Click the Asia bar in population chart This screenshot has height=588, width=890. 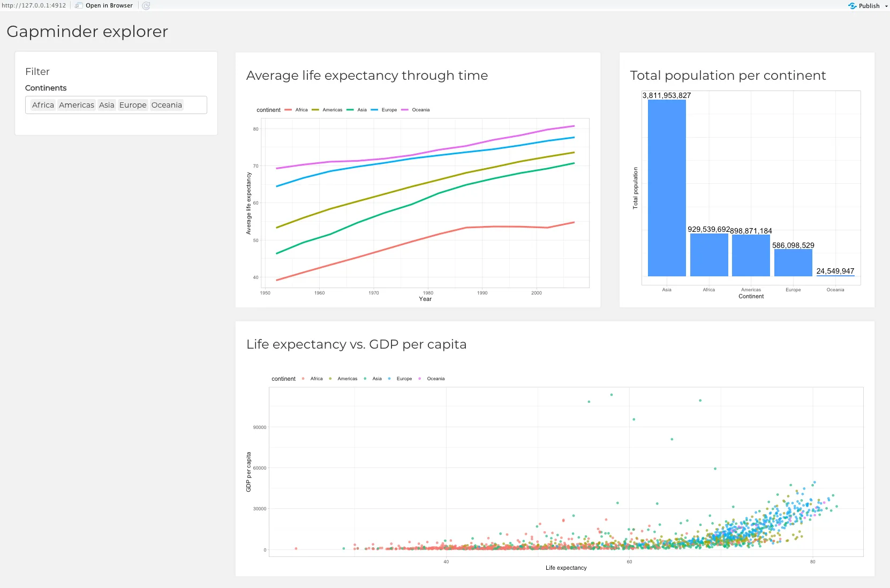click(667, 187)
